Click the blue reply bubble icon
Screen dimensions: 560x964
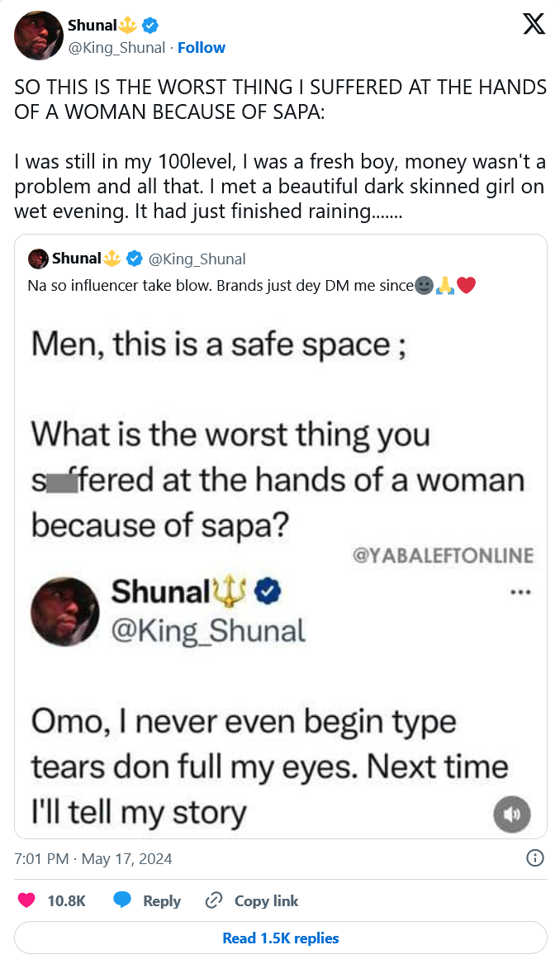[x=122, y=900]
